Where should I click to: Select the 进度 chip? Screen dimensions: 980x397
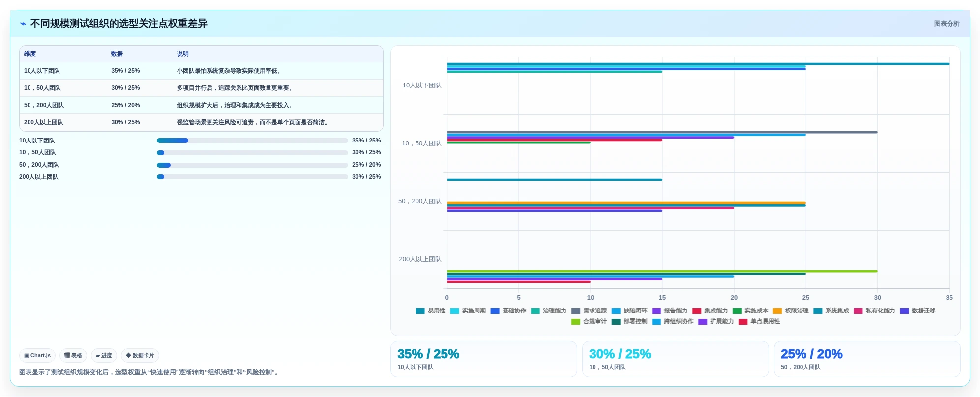tap(104, 355)
